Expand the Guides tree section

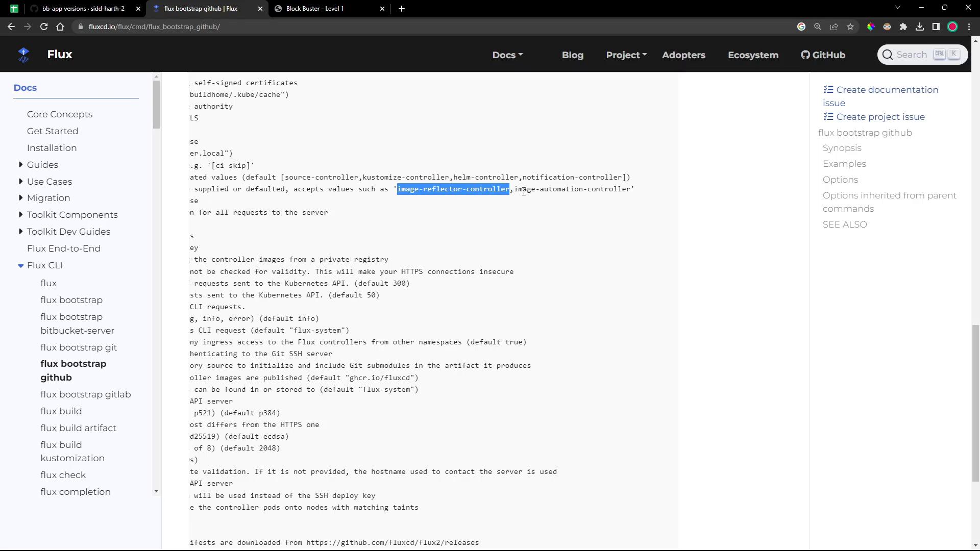click(20, 164)
